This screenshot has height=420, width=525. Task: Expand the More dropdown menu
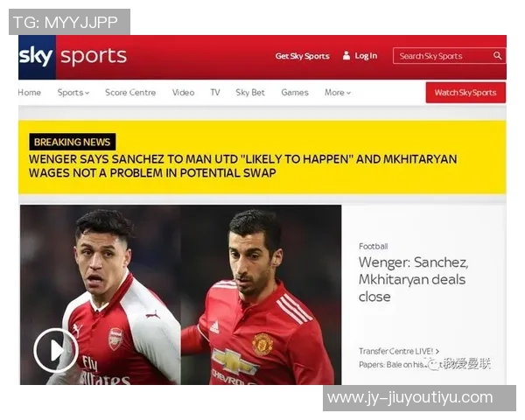pyautogui.click(x=338, y=93)
